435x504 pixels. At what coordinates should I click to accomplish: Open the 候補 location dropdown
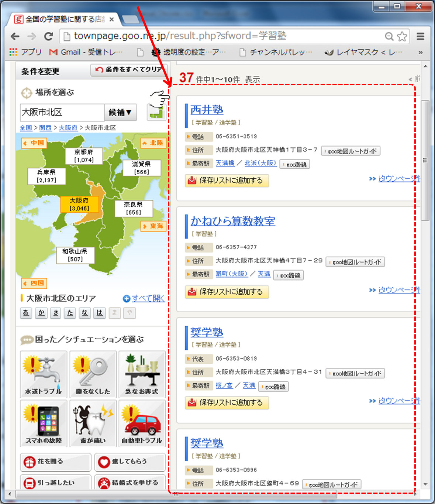pos(120,112)
